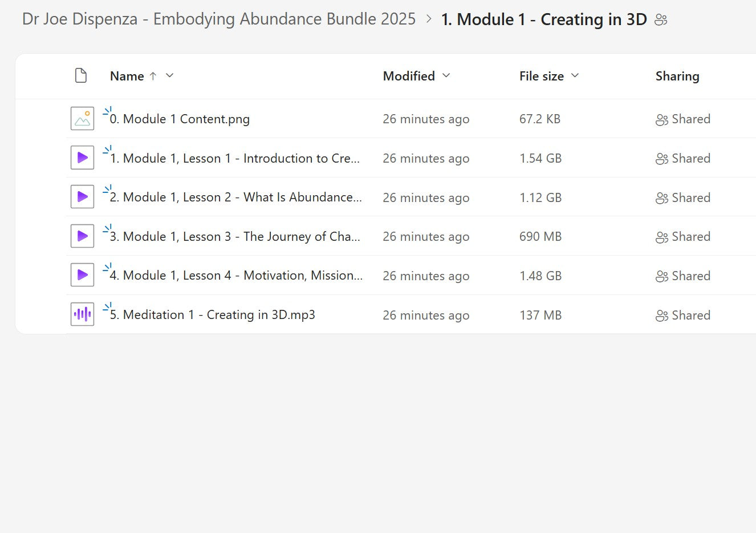Click the image file icon for Module 1 Content.png
756x533 pixels.
pyautogui.click(x=82, y=119)
